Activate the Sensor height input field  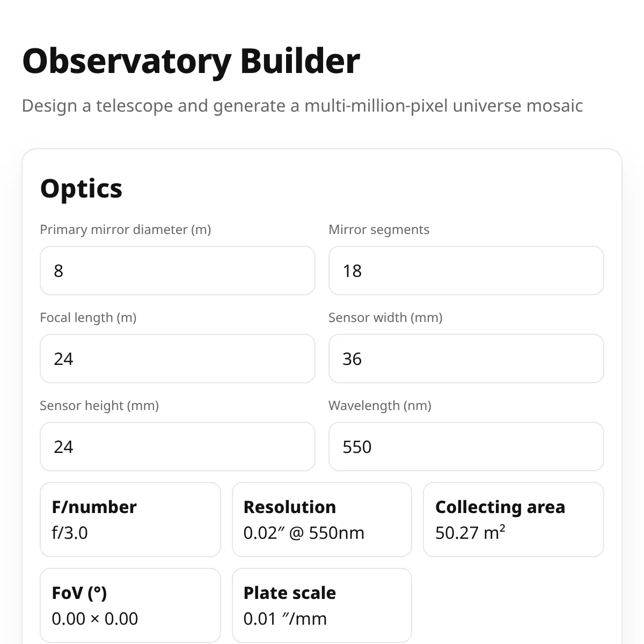pyautogui.click(x=178, y=447)
